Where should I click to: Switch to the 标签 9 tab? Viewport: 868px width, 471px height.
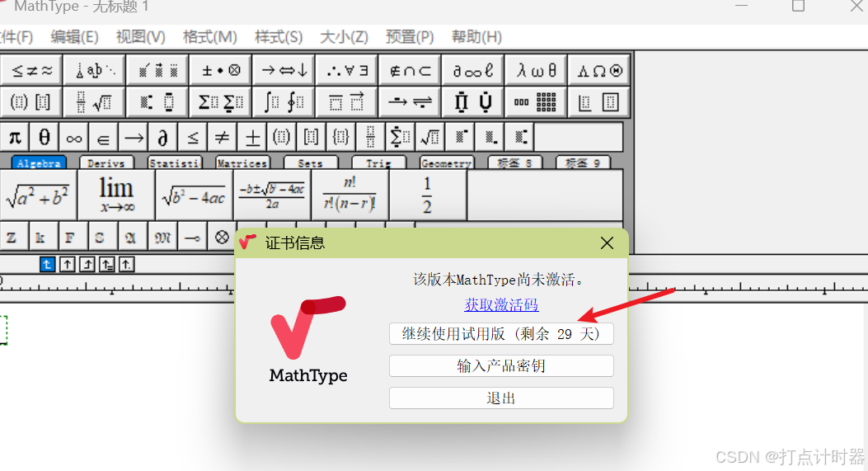[x=582, y=162]
